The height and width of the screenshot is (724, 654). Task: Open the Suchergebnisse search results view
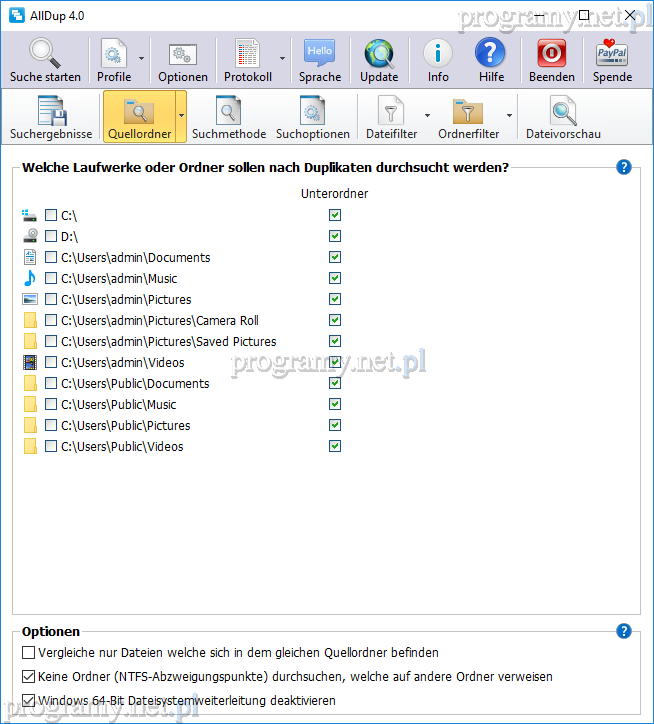(51, 117)
